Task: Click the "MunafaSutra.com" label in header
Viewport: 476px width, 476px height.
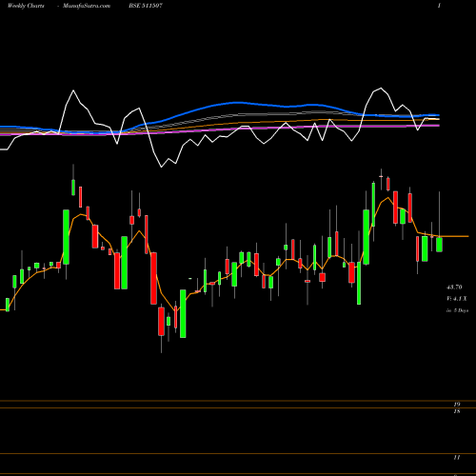Action: 87,6
